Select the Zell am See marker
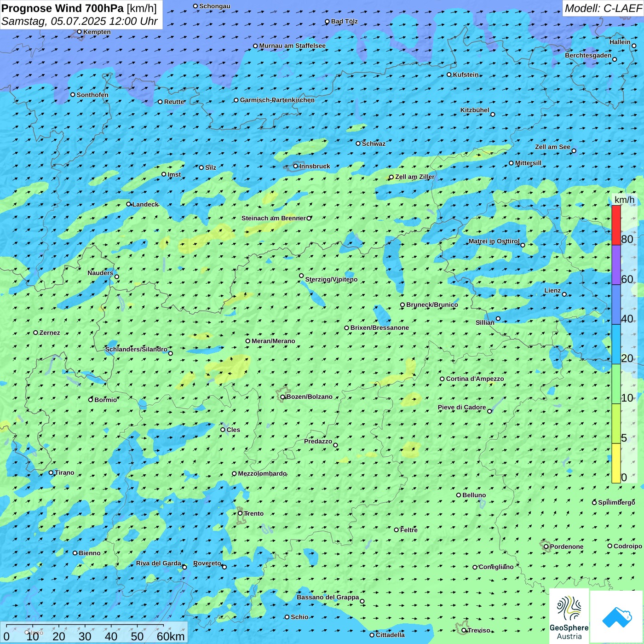 [x=574, y=151]
